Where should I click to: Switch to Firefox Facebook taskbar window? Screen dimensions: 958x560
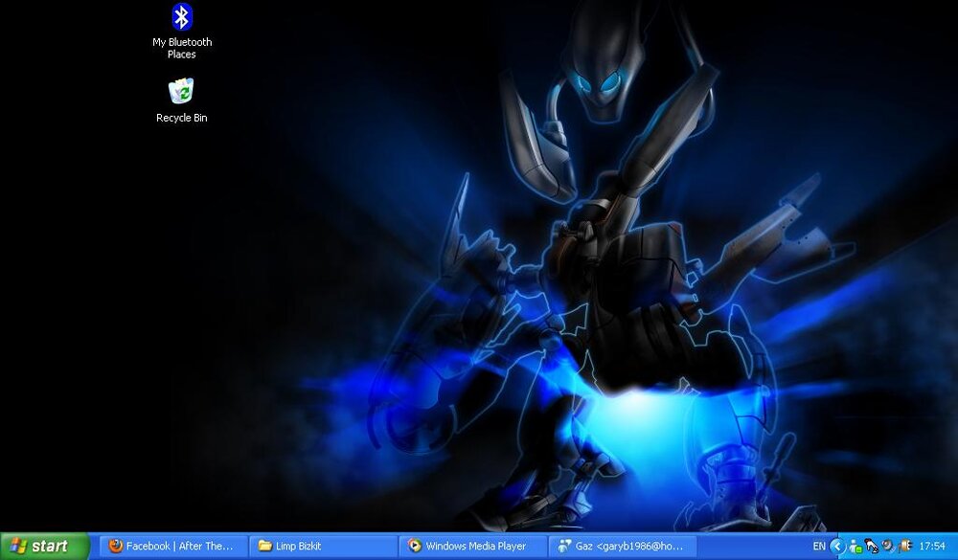point(171,546)
